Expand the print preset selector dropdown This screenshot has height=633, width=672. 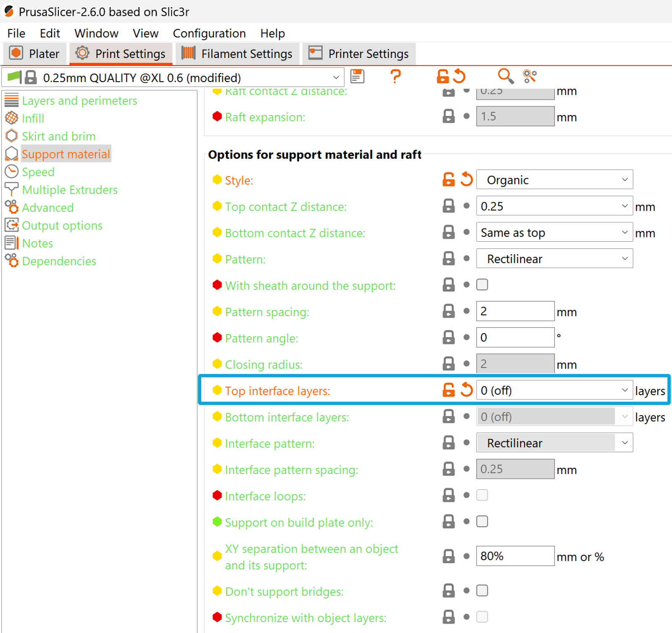point(336,78)
